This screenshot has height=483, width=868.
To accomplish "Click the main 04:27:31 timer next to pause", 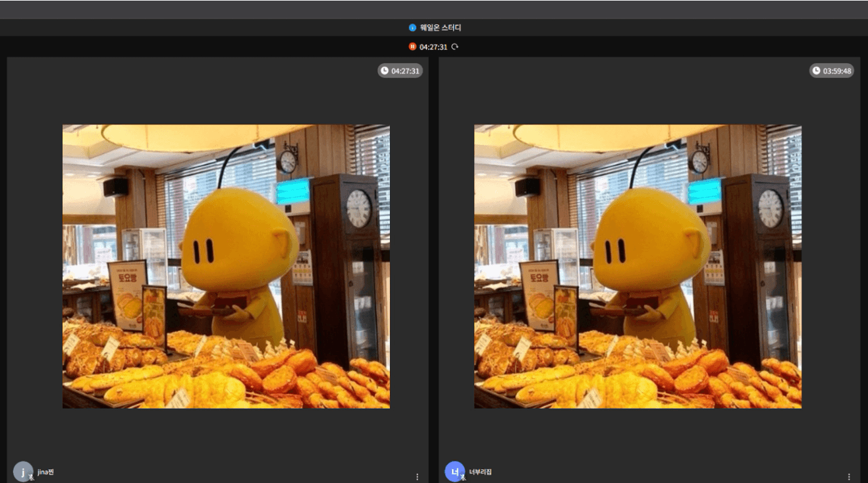I will [x=433, y=47].
